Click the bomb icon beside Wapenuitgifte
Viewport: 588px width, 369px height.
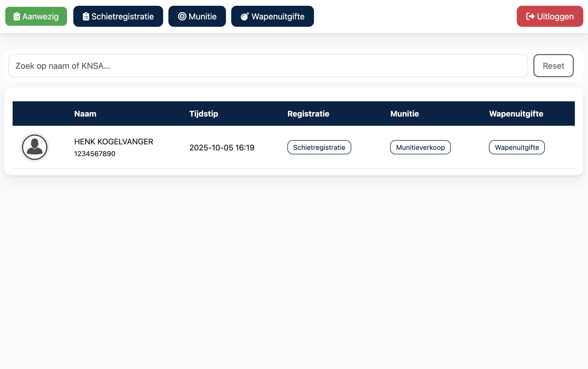tap(245, 16)
